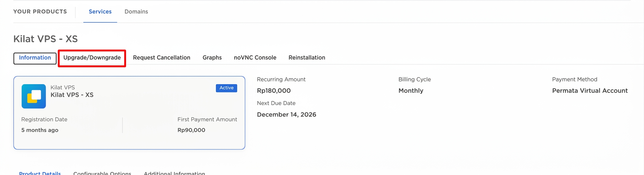
Task: Open the Upgrade/Downgrade tab
Action: (x=92, y=58)
